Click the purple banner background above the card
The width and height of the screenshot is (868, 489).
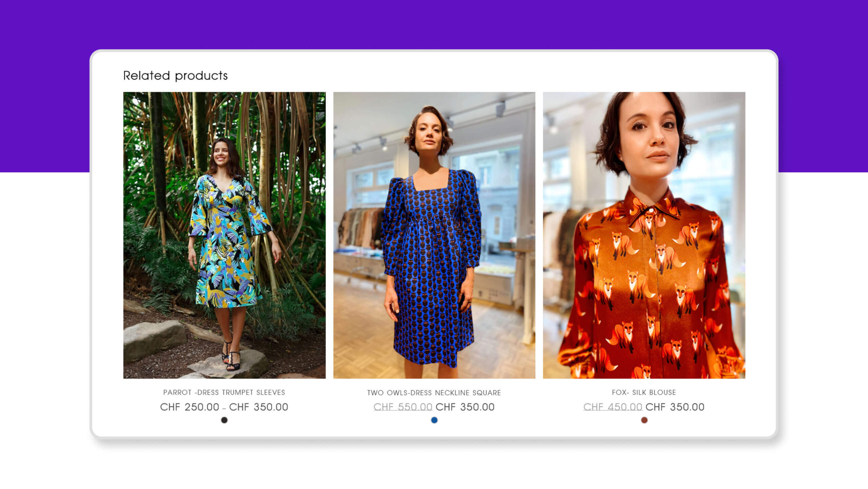434,24
